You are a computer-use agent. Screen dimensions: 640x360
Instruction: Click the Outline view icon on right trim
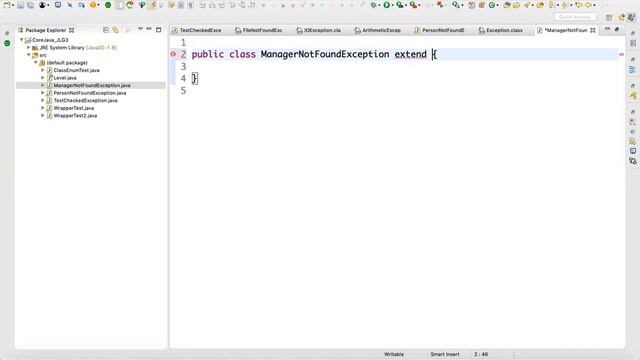click(x=633, y=70)
